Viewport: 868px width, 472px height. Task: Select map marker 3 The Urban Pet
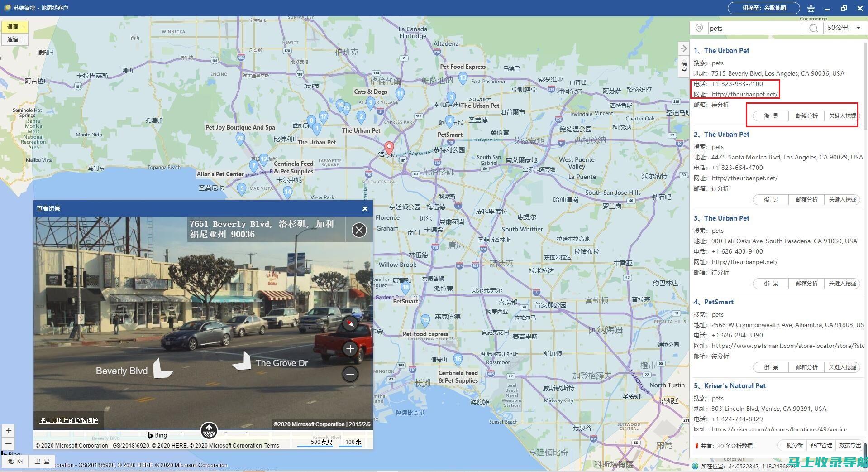click(x=451, y=97)
